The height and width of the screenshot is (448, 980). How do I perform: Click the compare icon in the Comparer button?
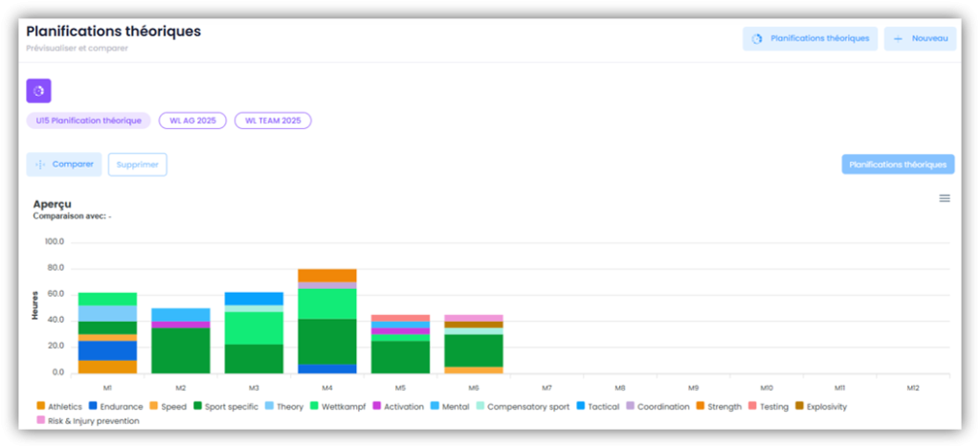[40, 165]
